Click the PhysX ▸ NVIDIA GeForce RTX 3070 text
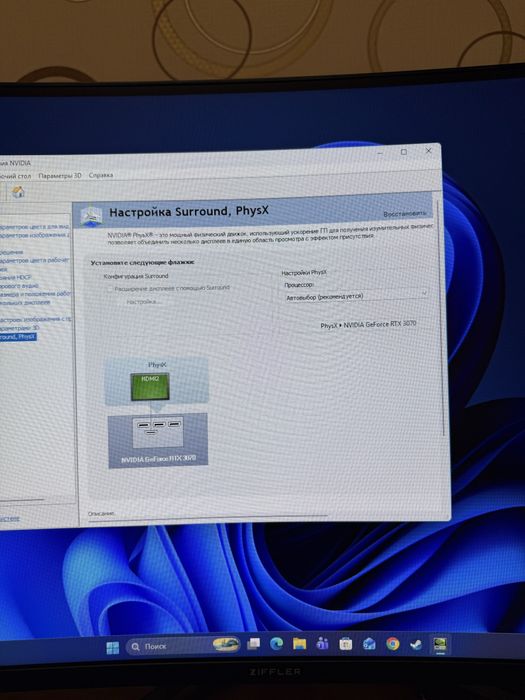This screenshot has width=525, height=700. click(368, 325)
